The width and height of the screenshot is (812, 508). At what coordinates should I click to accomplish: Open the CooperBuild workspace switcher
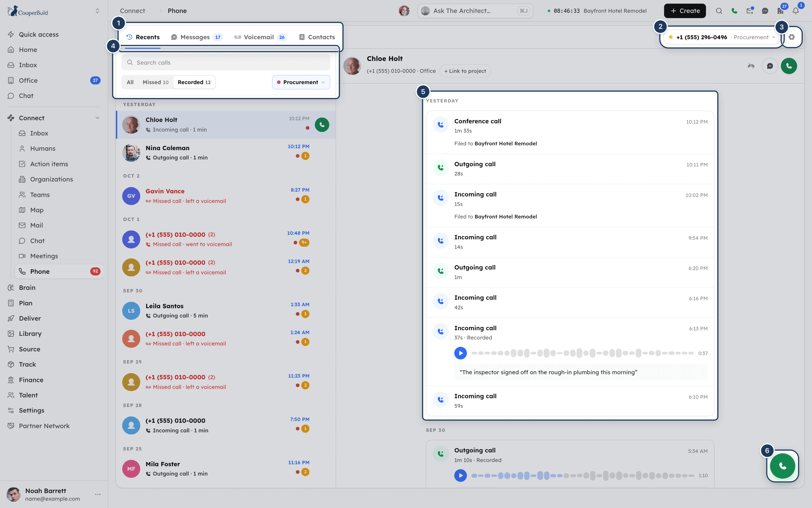point(97,11)
